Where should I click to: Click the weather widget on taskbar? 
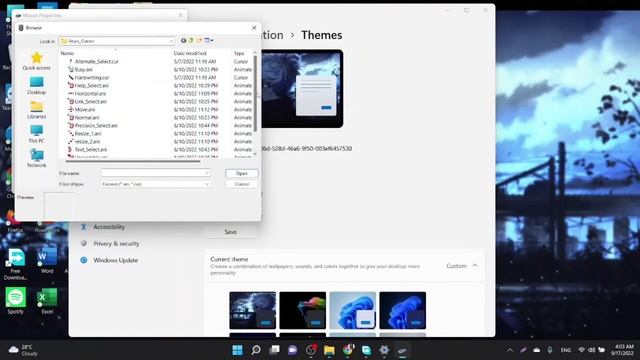coord(24,350)
